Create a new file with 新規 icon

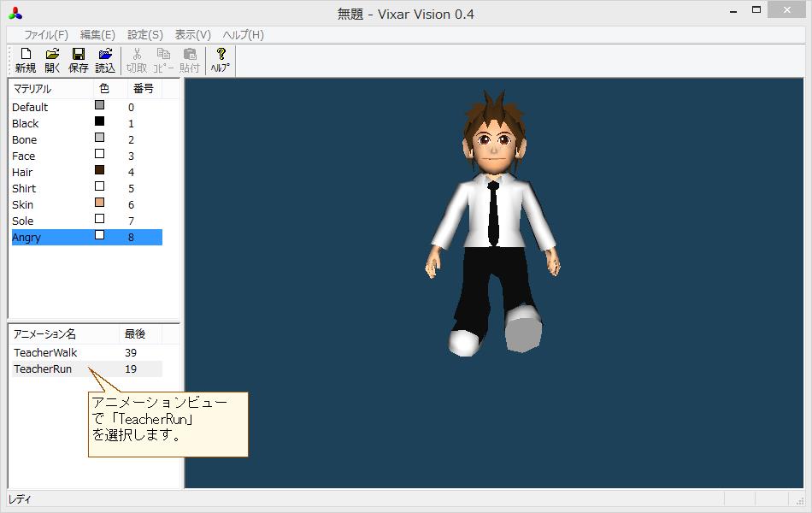(25, 58)
